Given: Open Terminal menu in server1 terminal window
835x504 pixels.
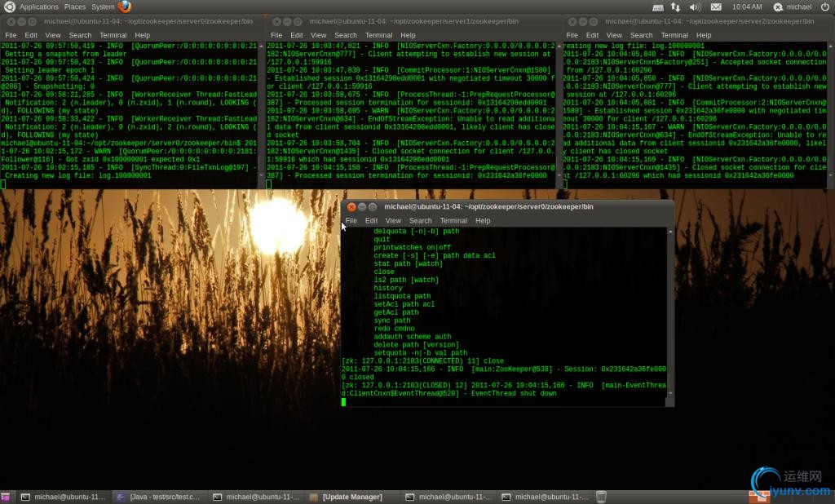Looking at the screenshot, I should pos(378,35).
